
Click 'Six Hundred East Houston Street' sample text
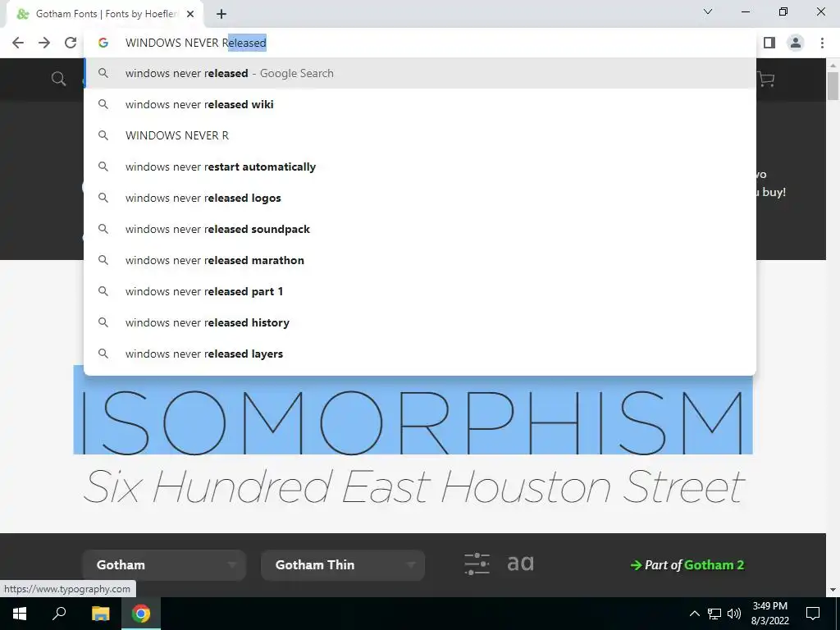pos(413,486)
